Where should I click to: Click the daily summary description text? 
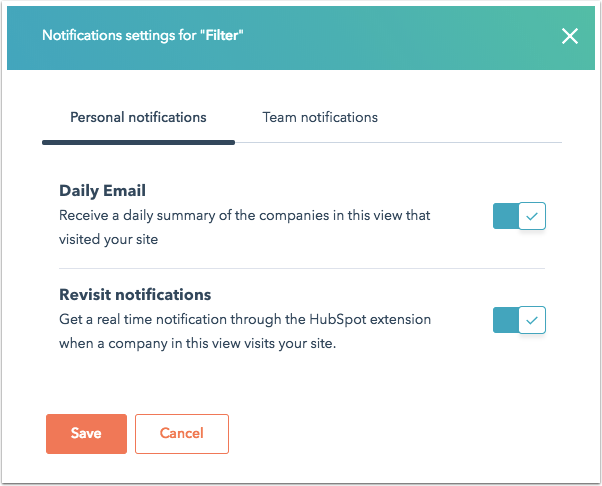pyautogui.click(x=245, y=227)
